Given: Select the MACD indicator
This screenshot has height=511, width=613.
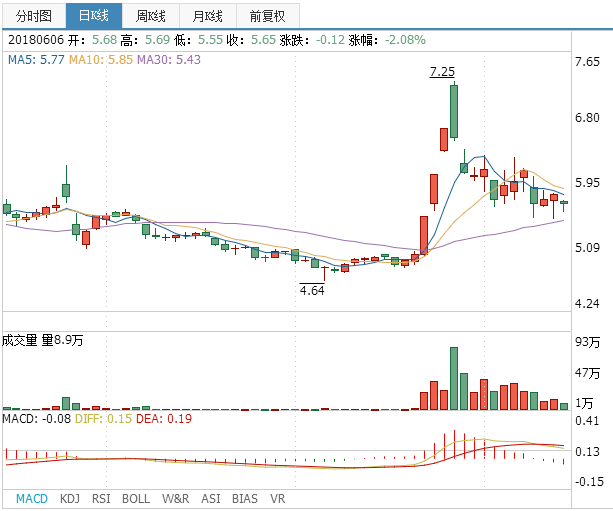Looking at the screenshot, I should coord(32,499).
